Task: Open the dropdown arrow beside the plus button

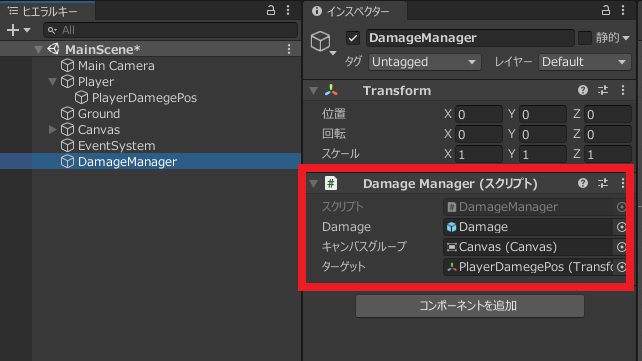Action: [27, 30]
